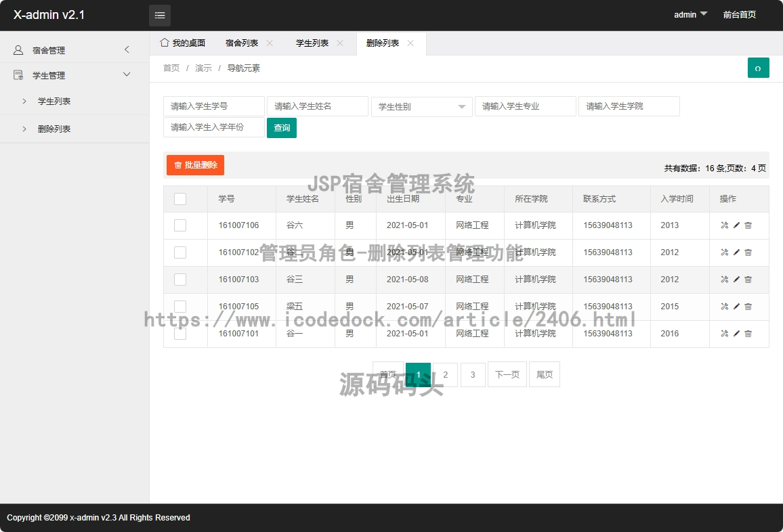
Task: Open the admin user dropdown
Action: pyautogui.click(x=691, y=14)
